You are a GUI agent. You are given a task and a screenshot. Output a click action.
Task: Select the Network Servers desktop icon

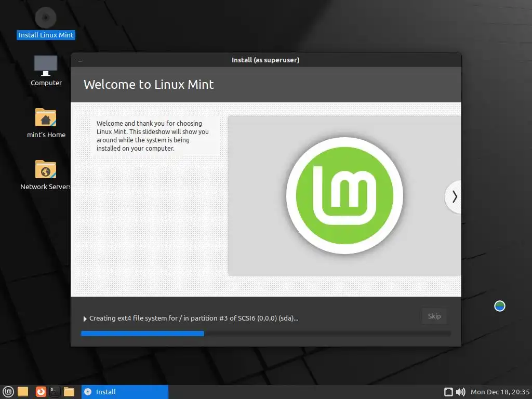[x=46, y=175]
